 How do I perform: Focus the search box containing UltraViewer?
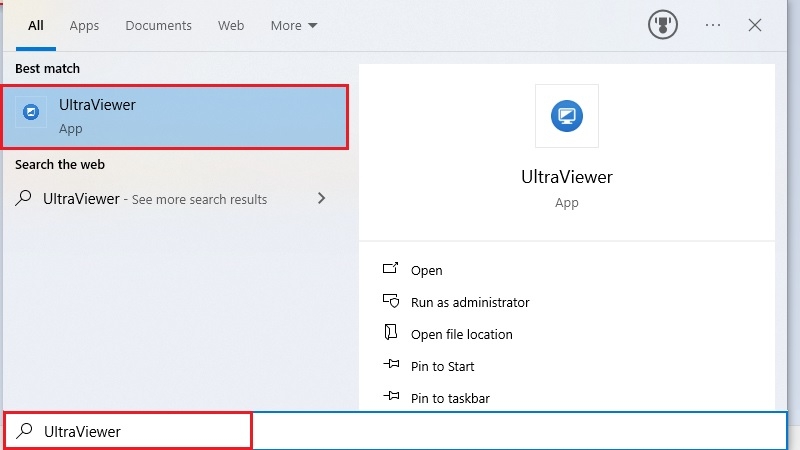click(396, 431)
